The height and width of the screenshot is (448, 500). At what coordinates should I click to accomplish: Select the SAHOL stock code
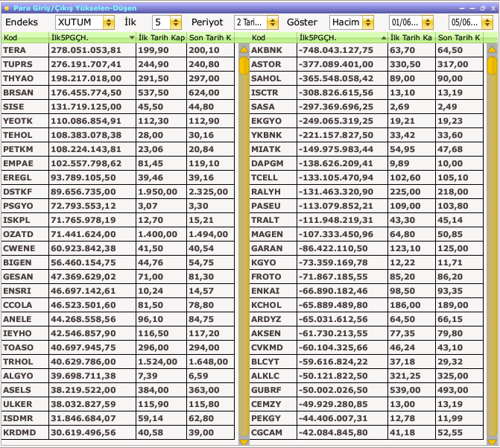point(266,78)
